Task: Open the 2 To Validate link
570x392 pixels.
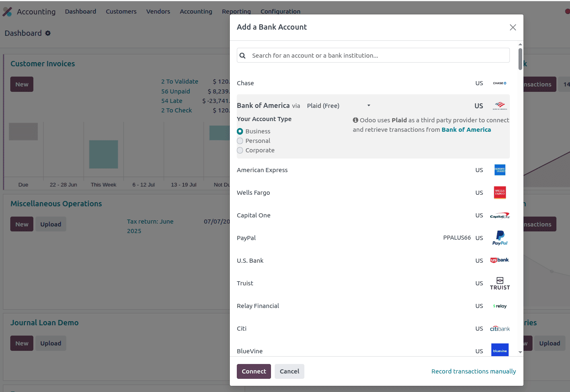Action: coord(180,82)
